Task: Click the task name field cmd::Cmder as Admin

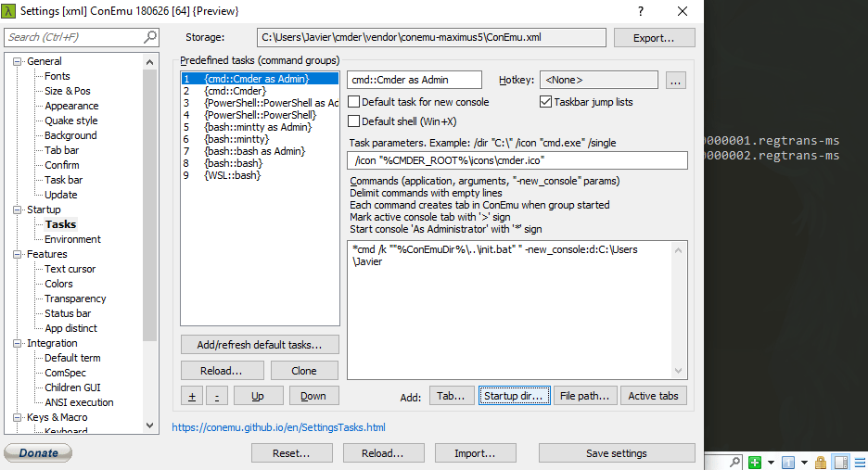Action: (x=415, y=80)
